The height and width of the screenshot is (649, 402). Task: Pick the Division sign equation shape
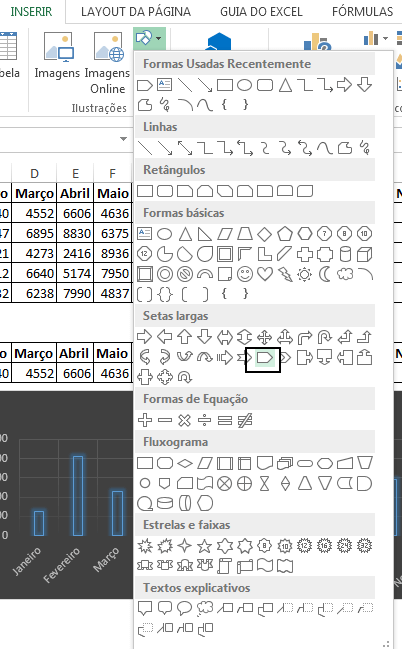[x=205, y=421]
